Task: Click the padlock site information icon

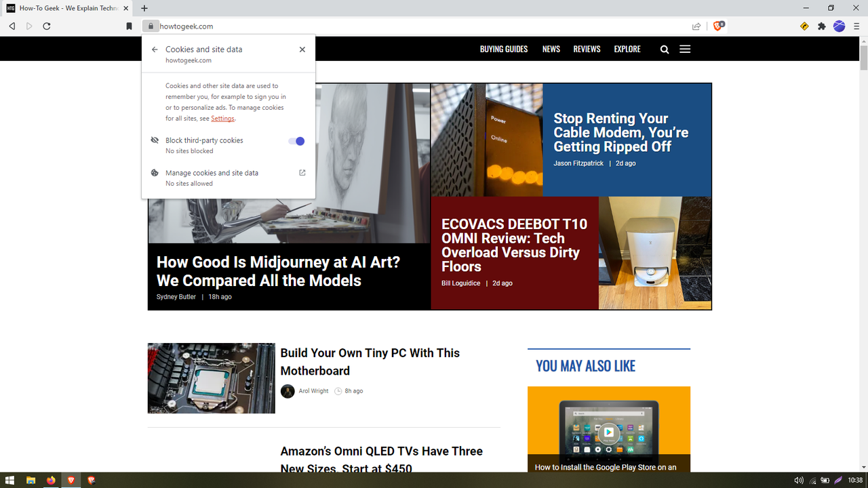Action: pos(150,26)
